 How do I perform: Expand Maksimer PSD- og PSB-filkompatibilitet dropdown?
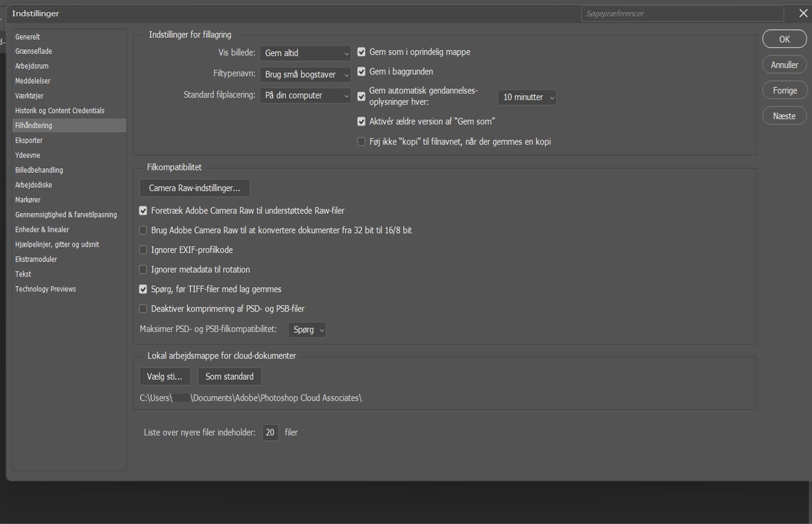[x=307, y=330]
